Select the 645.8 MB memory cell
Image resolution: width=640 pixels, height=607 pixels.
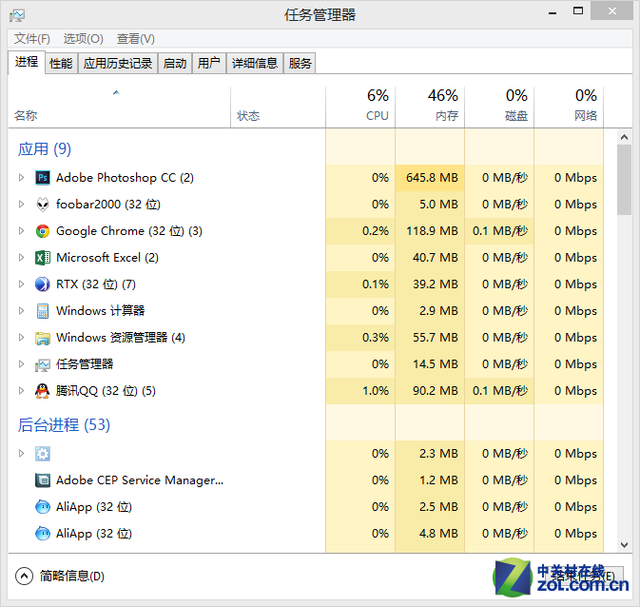(x=430, y=178)
